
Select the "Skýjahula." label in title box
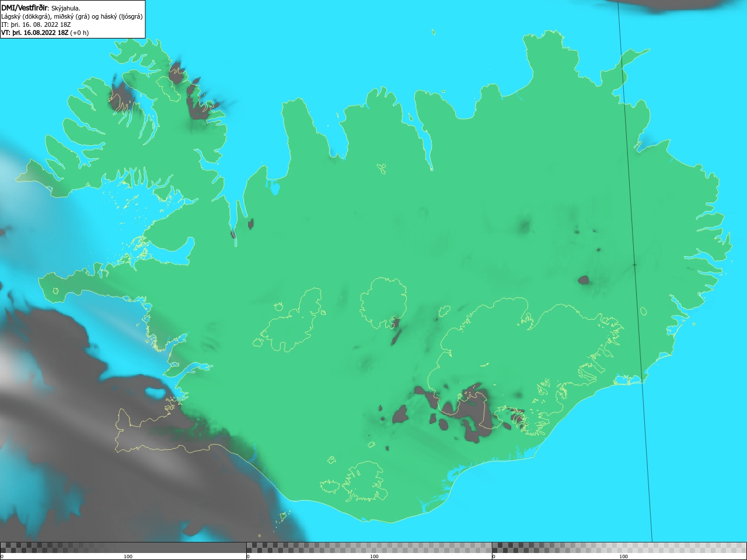point(66,8)
